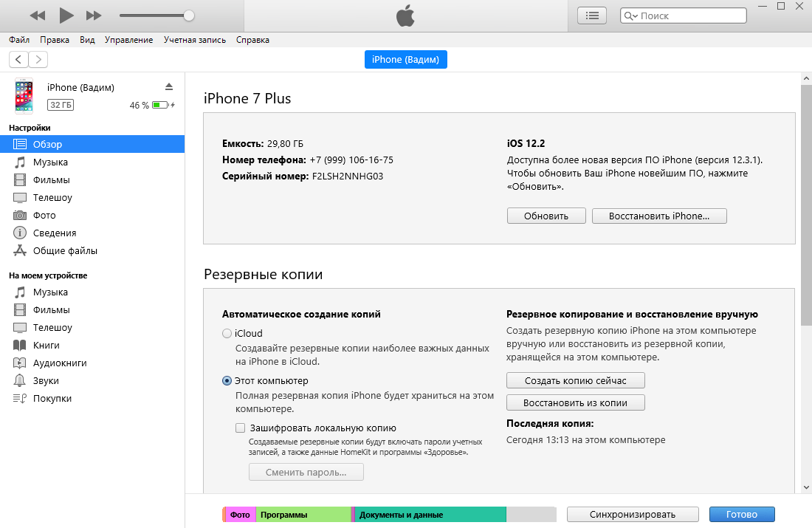812x528 pixels.
Task: Open Фото in the Настройки sidebar
Action: (x=44, y=215)
